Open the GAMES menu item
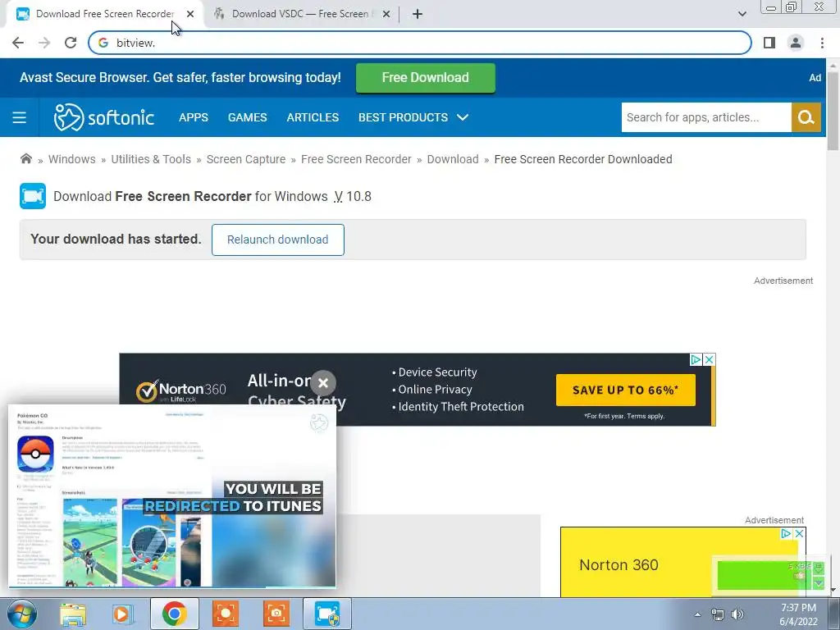Screen dimensions: 840x630 point(247,117)
